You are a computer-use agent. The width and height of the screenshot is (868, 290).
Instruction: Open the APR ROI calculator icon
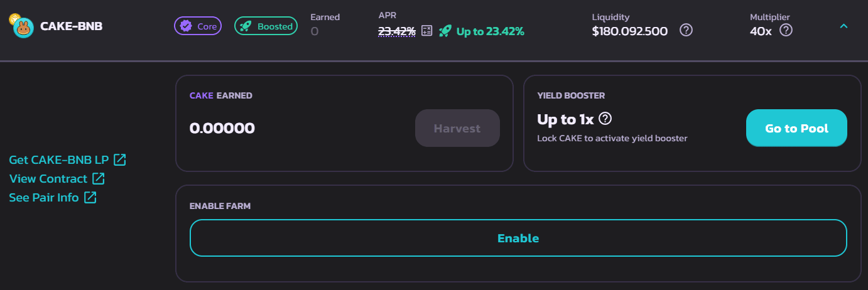[427, 31]
